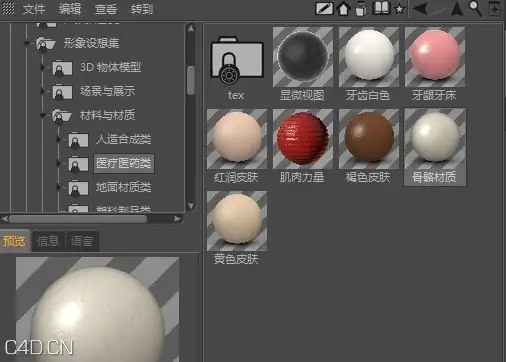Click the folder icon of 形象设想集
The width and height of the screenshot is (506, 362).
45,43
